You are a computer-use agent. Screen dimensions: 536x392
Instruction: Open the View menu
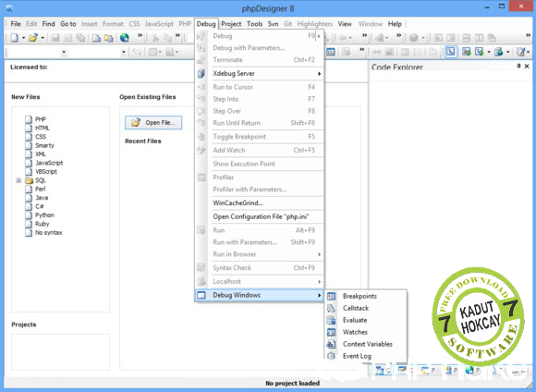[x=345, y=24]
